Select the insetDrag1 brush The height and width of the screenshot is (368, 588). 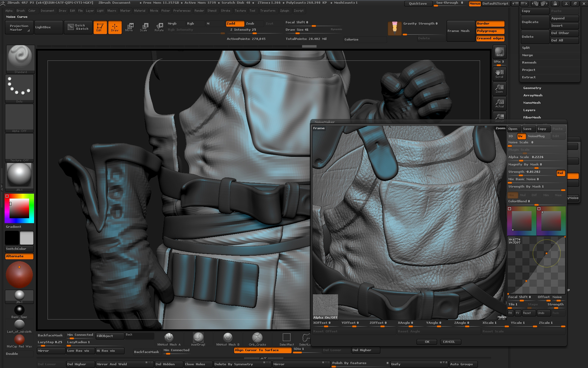[198, 339]
